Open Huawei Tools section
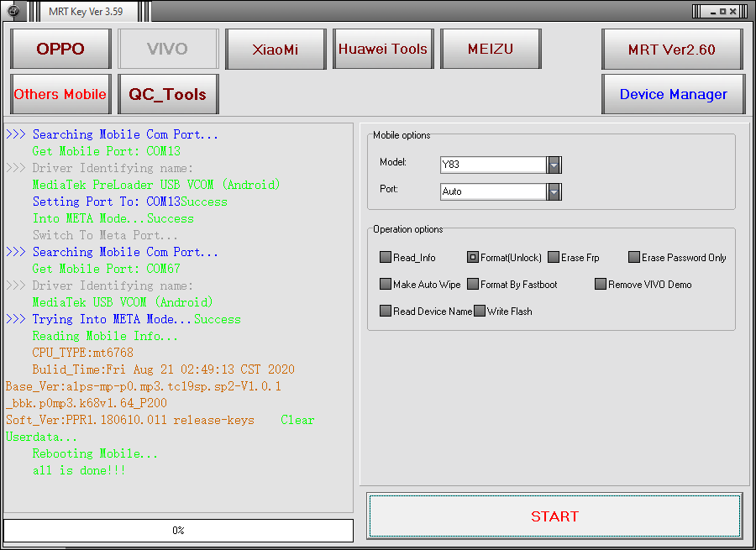This screenshot has width=756, height=550. (x=383, y=49)
